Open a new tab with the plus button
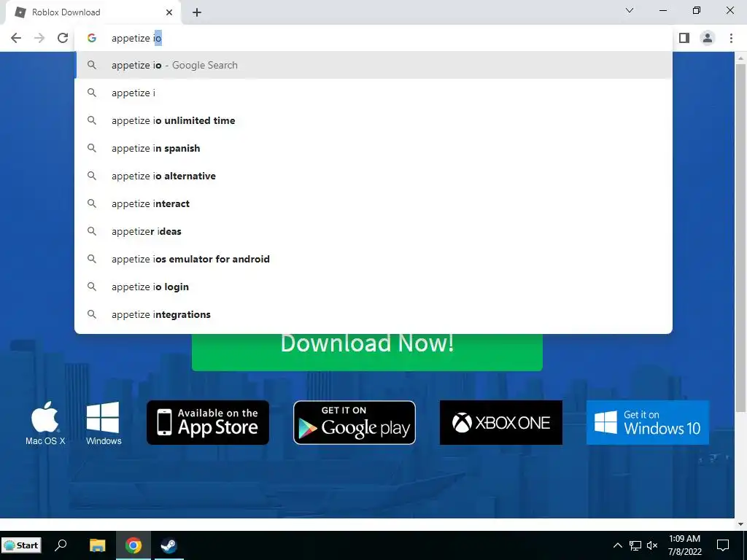Viewport: 747px width, 560px height. tap(197, 12)
